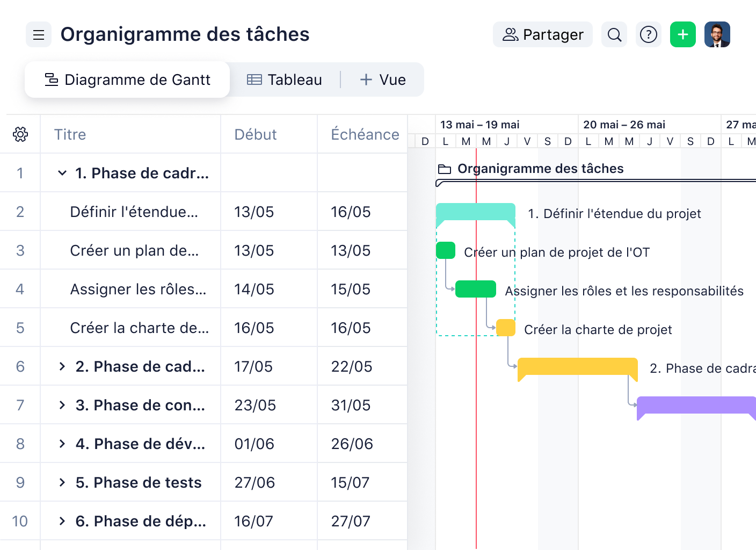Click the due date 27/07

pos(351,522)
